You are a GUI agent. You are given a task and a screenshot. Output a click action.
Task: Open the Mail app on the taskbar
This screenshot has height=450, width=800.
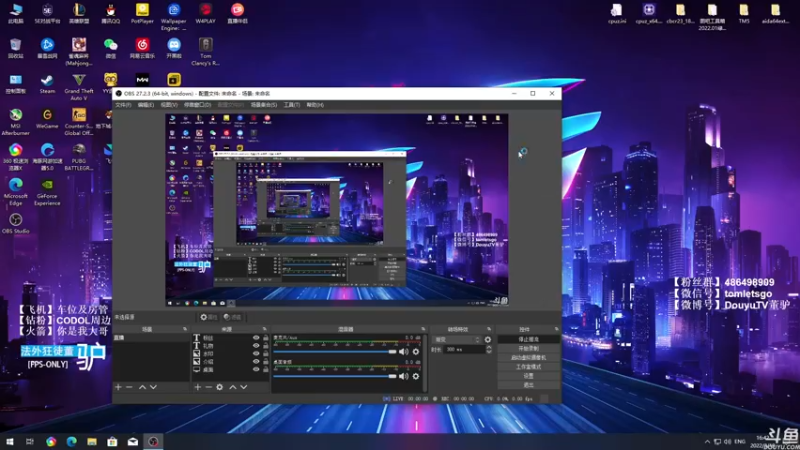[133, 442]
